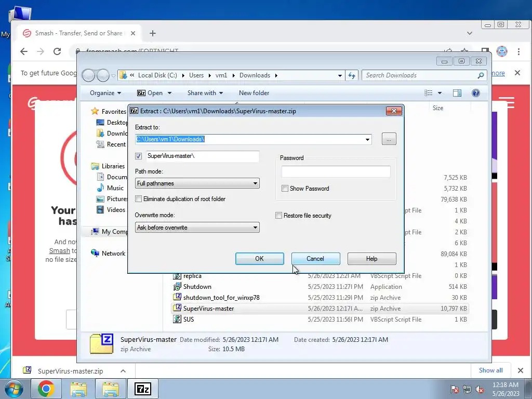Viewport: 532px width, 399px height.
Task: Click the Password input field
Action: coord(336,171)
